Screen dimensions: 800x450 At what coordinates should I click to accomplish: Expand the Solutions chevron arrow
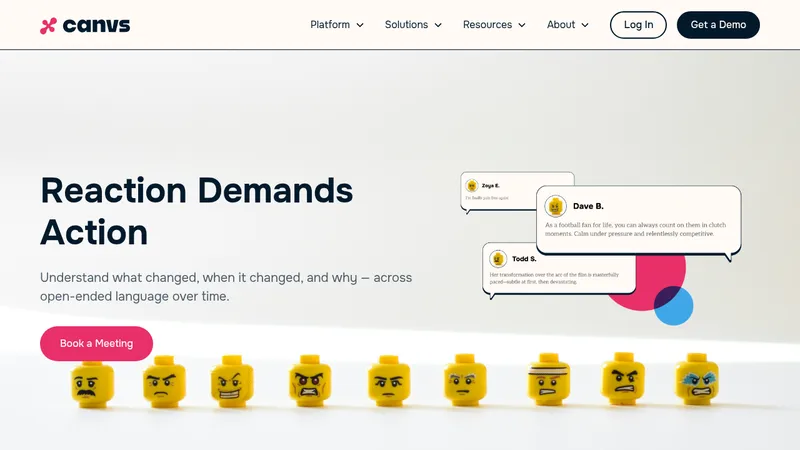pos(438,25)
